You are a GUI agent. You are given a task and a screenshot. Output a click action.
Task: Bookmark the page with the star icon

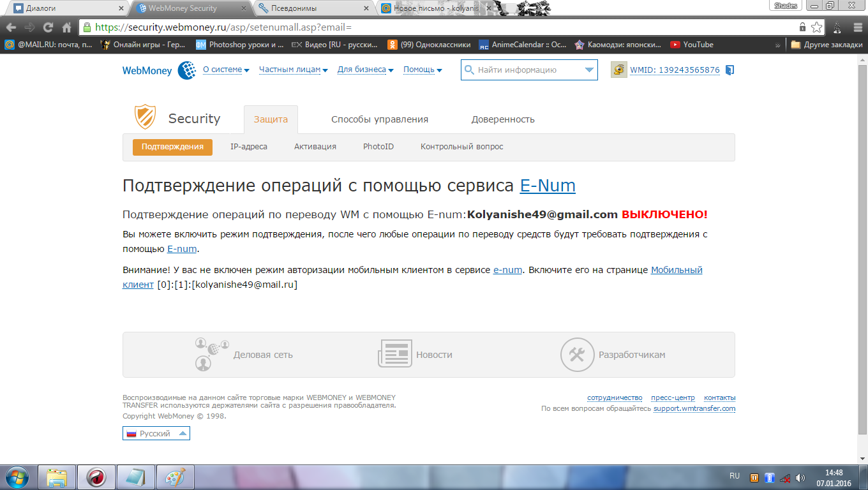[816, 27]
